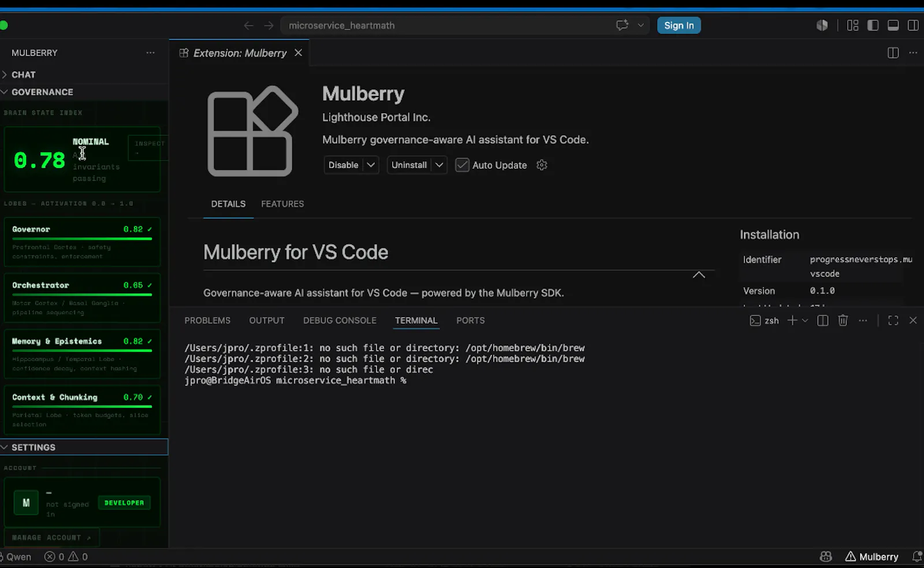Split the terminal
Viewport: 924px width, 568px height.
coord(823,320)
